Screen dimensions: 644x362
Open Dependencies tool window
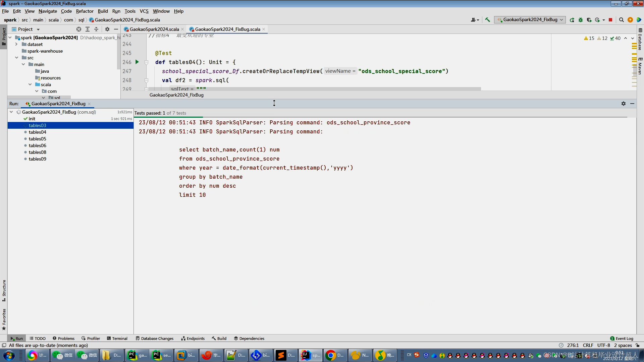pos(249,339)
